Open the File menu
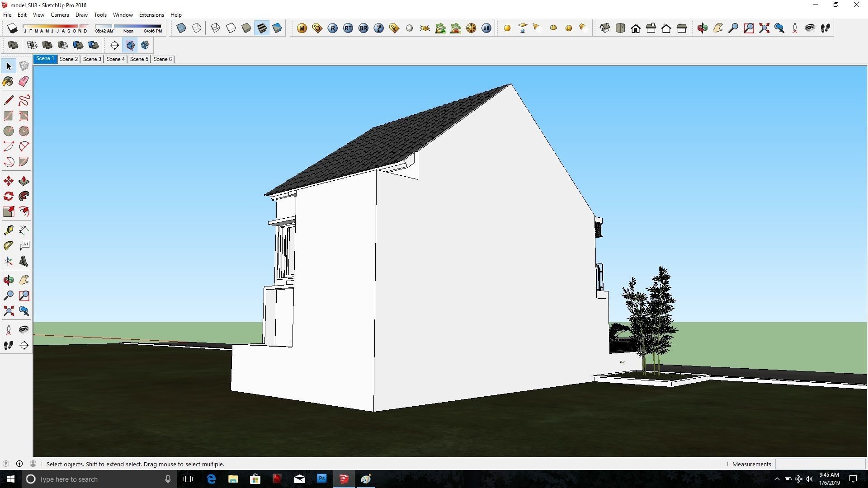This screenshot has width=868, height=488. (x=7, y=15)
